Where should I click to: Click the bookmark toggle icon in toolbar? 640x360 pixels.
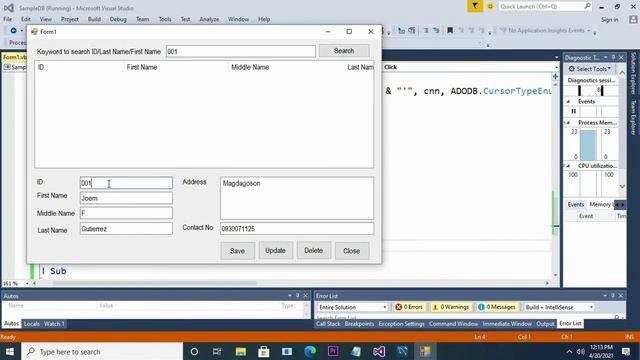[x=450, y=30]
